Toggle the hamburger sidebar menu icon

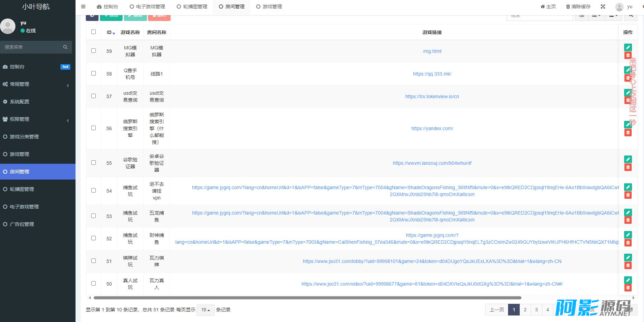(83, 7)
